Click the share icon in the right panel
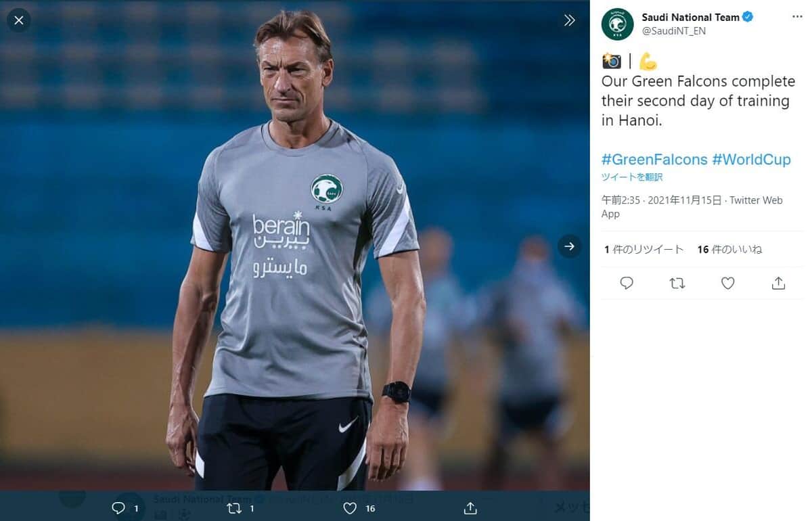Image resolution: width=812 pixels, height=521 pixels. coord(778,284)
